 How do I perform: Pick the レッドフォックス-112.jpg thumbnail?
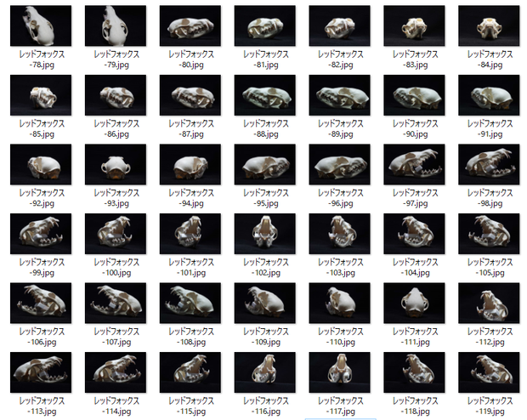(489, 303)
